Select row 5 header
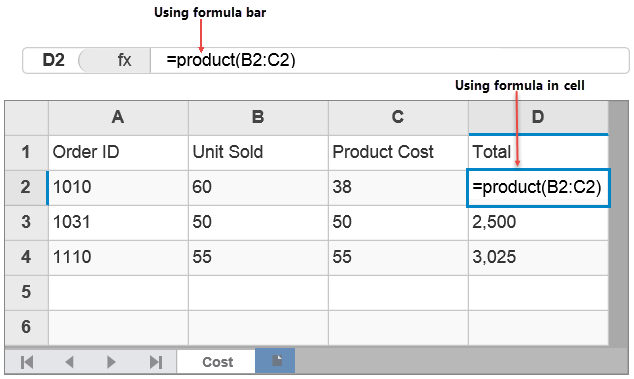Viewport: 634px width, 379px height. point(26,292)
